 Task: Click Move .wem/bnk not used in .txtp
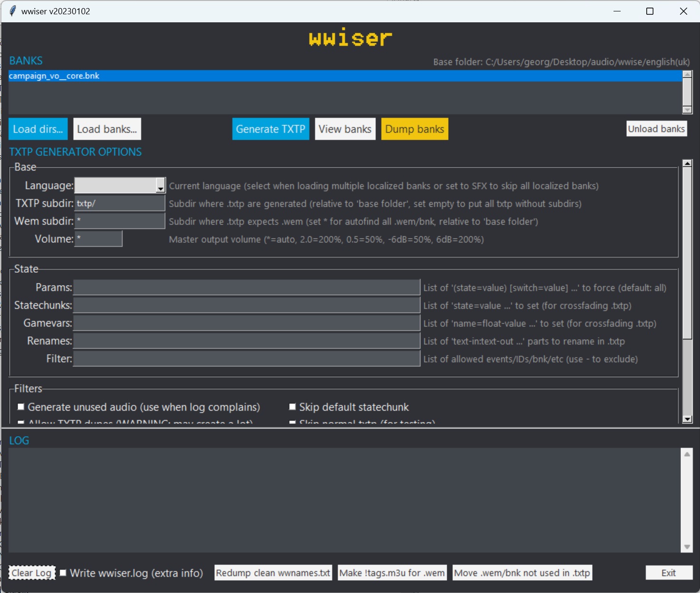(x=522, y=573)
